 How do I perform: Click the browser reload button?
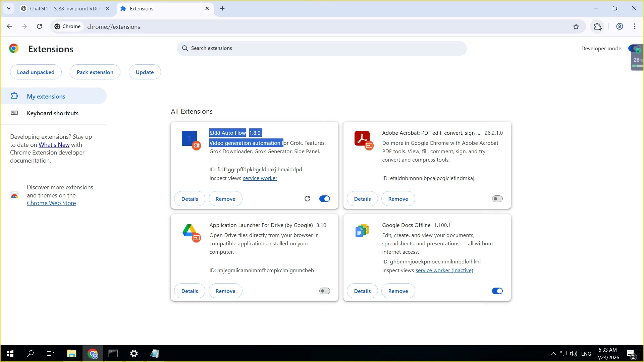pyautogui.click(x=39, y=26)
